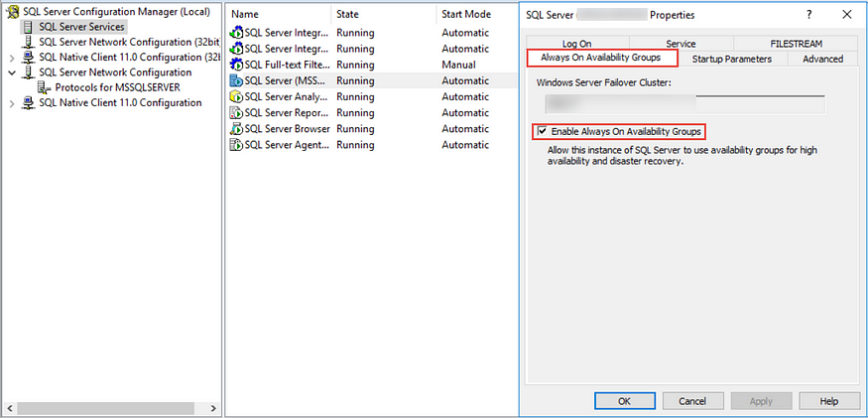Select SQL Server Services in the tree
Screen dimensions: 868x418
coord(82,27)
